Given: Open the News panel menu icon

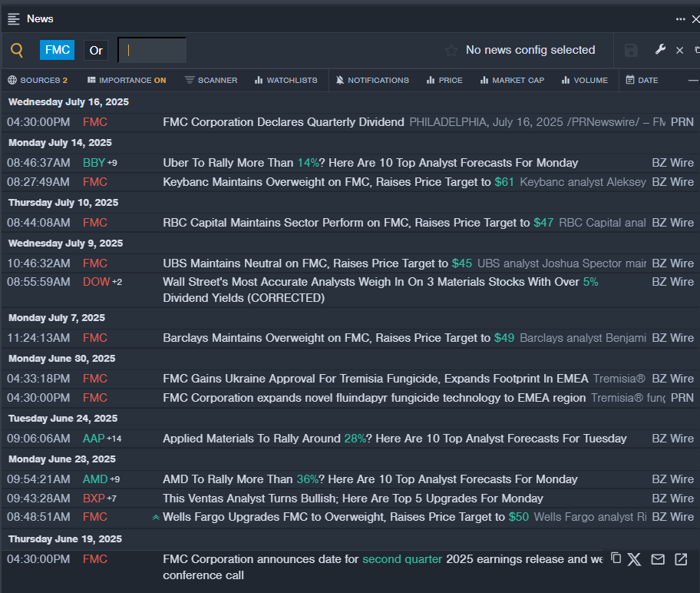Looking at the screenshot, I should [x=14, y=18].
